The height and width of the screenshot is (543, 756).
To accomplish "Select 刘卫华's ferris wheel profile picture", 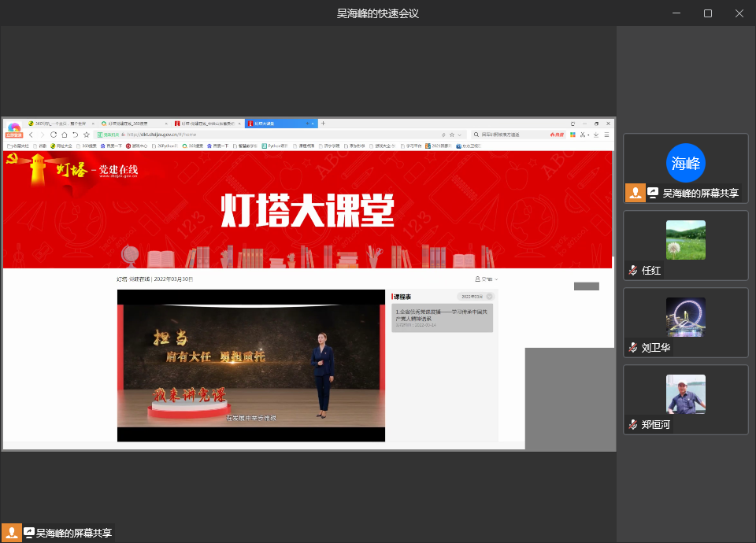I will coord(685,316).
